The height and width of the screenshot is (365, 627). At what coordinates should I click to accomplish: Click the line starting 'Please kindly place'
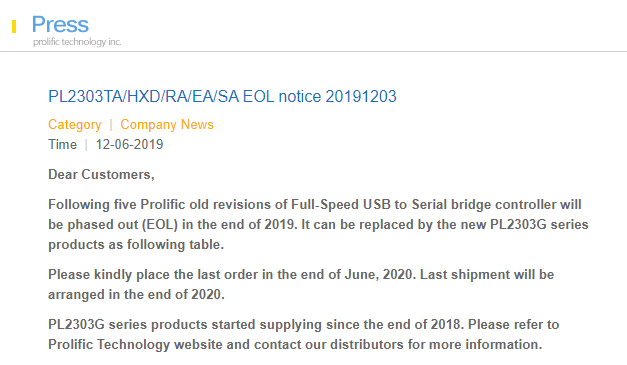(301, 274)
